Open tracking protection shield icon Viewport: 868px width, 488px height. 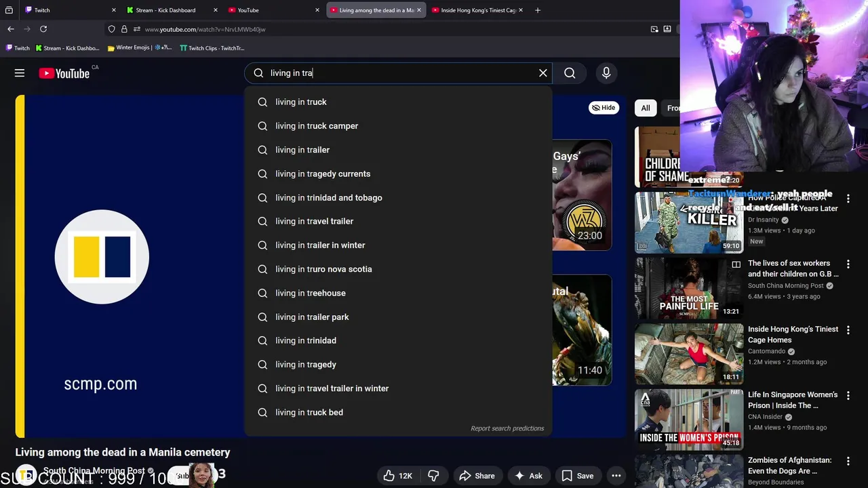coord(111,29)
